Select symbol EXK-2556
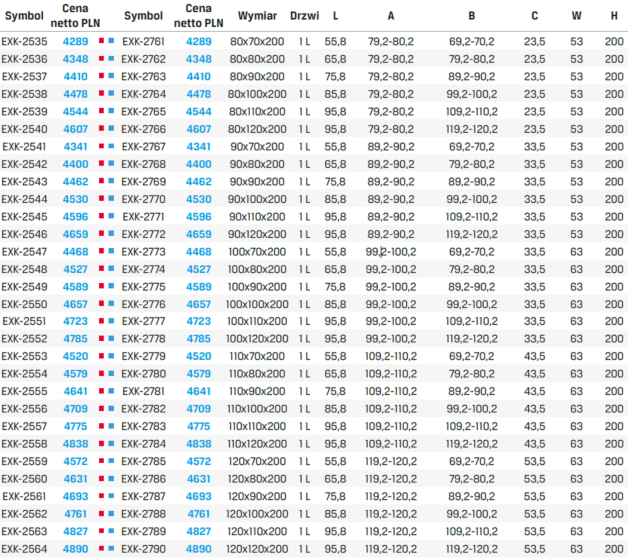Viewport: 628px width, 560px height. click(x=24, y=409)
